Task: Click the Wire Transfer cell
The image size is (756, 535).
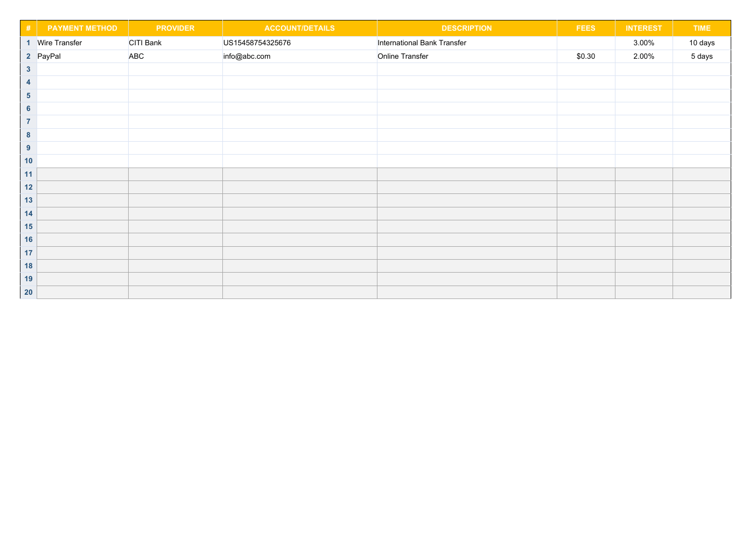Action: pos(82,43)
